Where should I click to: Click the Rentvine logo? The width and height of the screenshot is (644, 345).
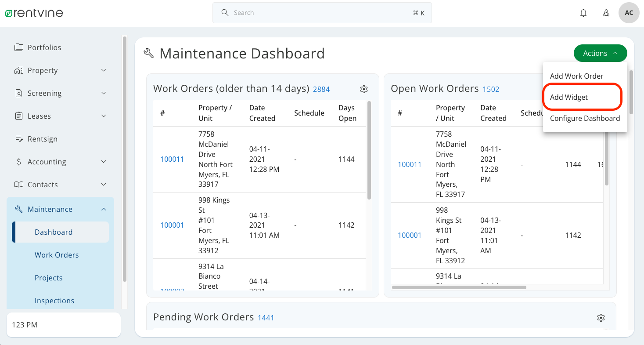coord(34,13)
